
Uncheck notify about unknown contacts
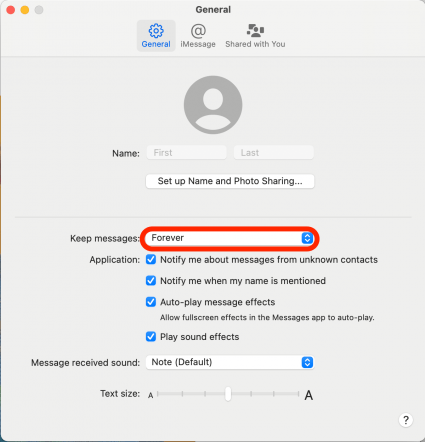[151, 259]
